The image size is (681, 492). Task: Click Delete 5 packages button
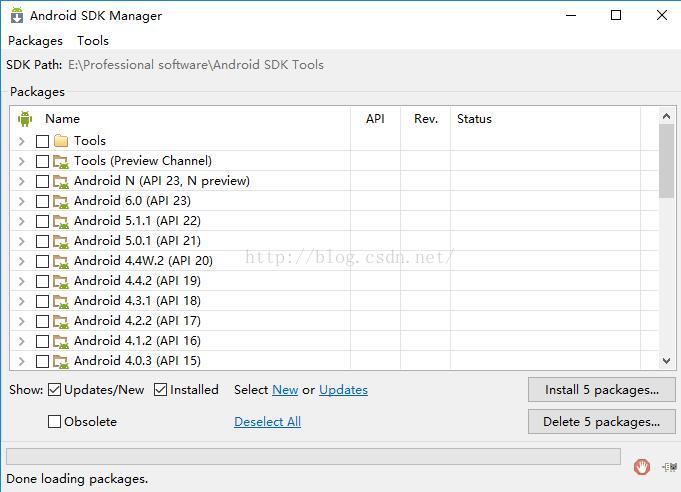[602, 421]
